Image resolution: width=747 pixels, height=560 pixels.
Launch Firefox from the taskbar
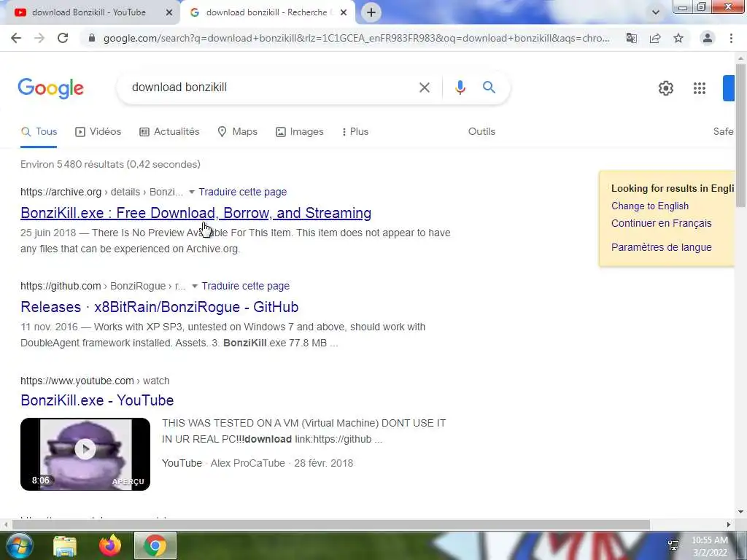pyautogui.click(x=110, y=545)
